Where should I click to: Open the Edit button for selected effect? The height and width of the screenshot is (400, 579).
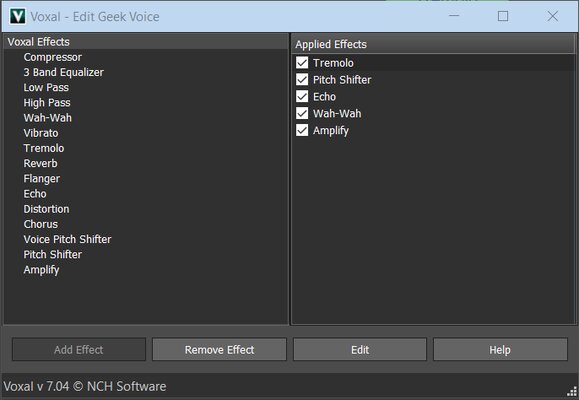click(360, 349)
